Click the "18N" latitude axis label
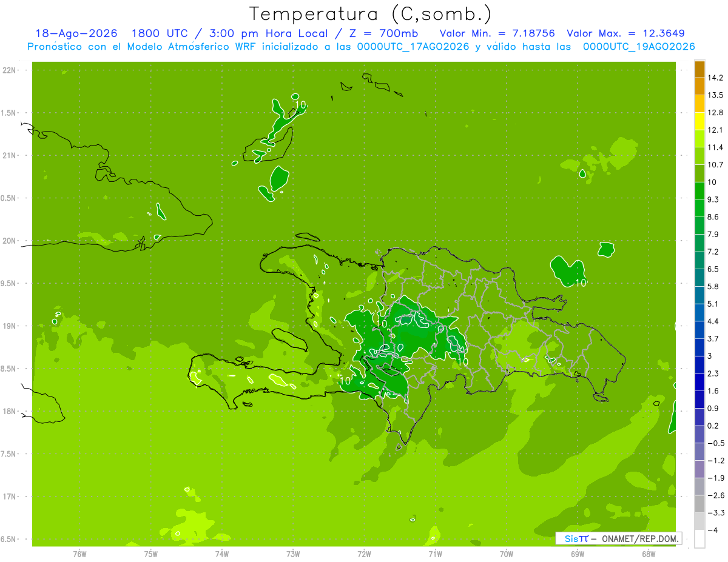728x562 pixels. 10,412
